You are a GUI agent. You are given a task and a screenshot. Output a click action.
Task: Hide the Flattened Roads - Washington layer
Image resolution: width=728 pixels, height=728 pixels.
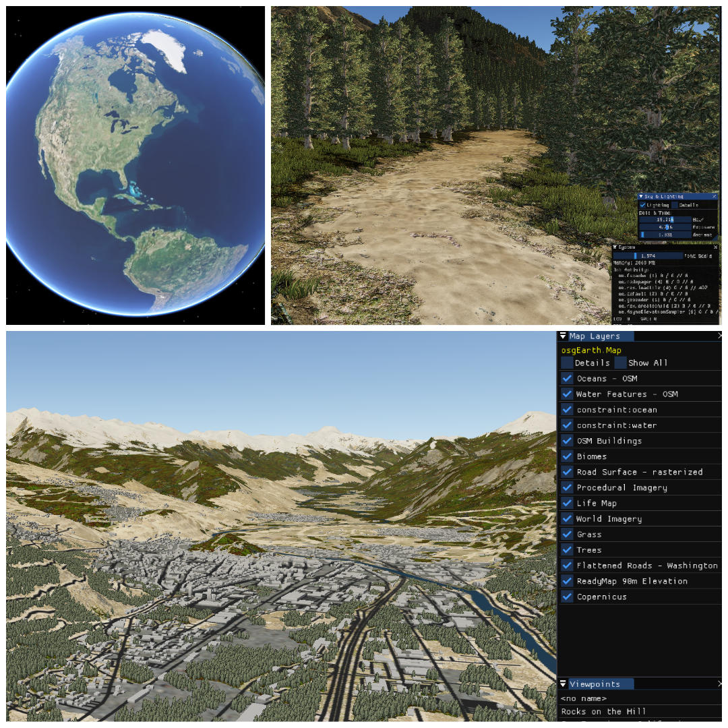coord(567,565)
